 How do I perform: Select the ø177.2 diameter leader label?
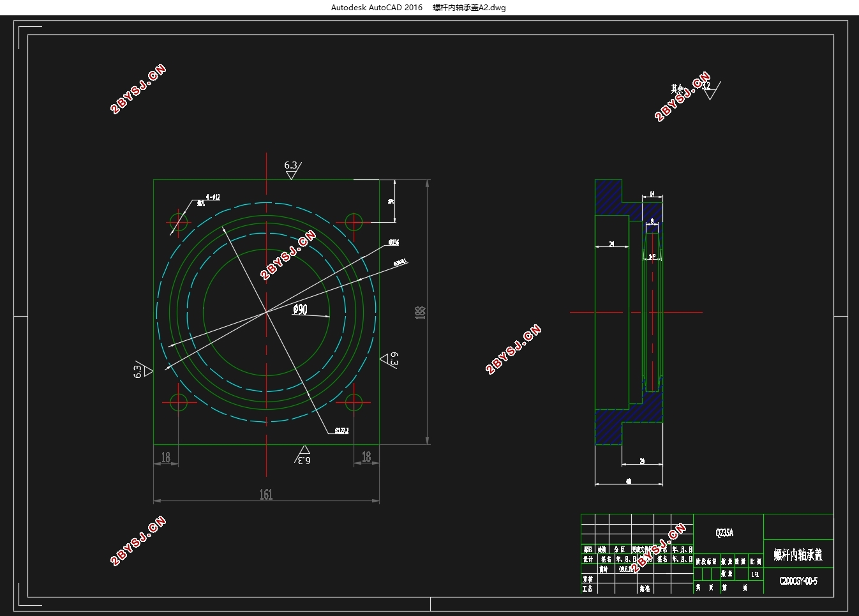pos(341,431)
